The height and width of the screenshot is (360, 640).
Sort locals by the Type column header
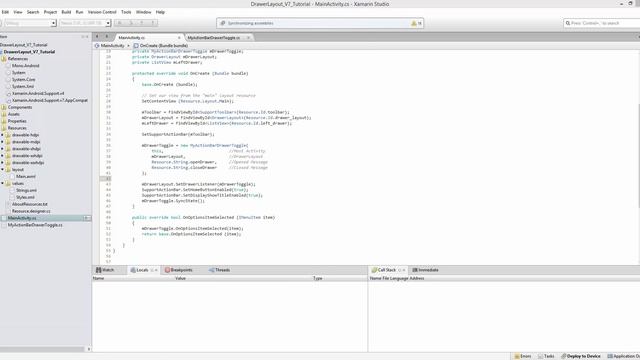click(318, 278)
